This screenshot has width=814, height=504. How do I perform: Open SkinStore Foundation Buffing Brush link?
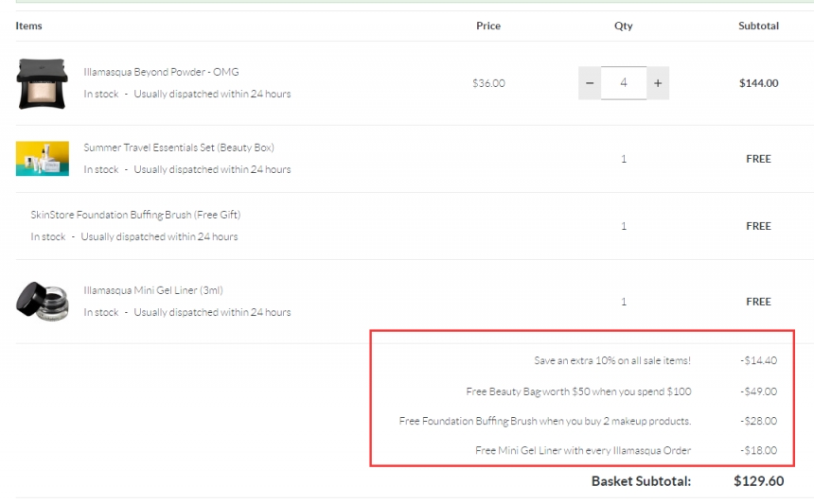135,215
